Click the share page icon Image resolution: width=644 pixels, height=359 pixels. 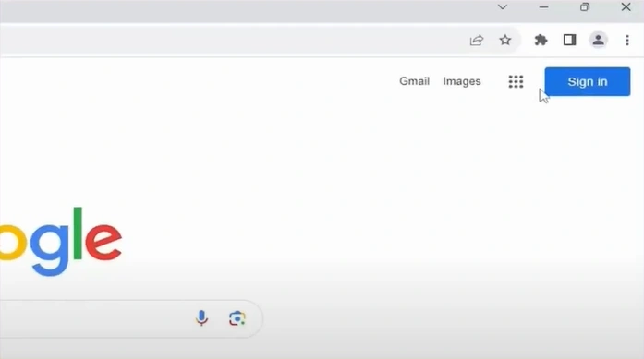[477, 41]
